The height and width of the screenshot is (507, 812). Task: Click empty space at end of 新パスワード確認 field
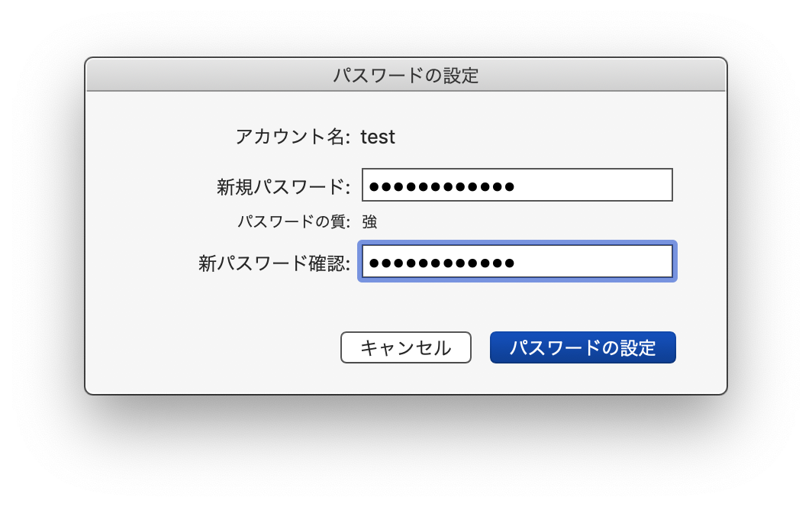tap(603, 262)
